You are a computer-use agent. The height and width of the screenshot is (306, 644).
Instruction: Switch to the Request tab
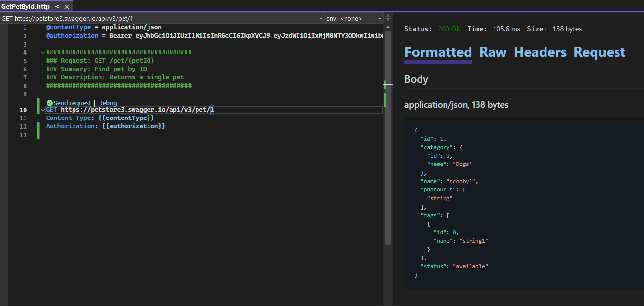[x=599, y=52]
